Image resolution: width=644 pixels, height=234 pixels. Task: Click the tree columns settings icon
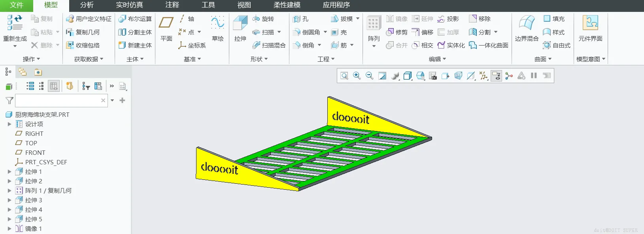coord(98,86)
